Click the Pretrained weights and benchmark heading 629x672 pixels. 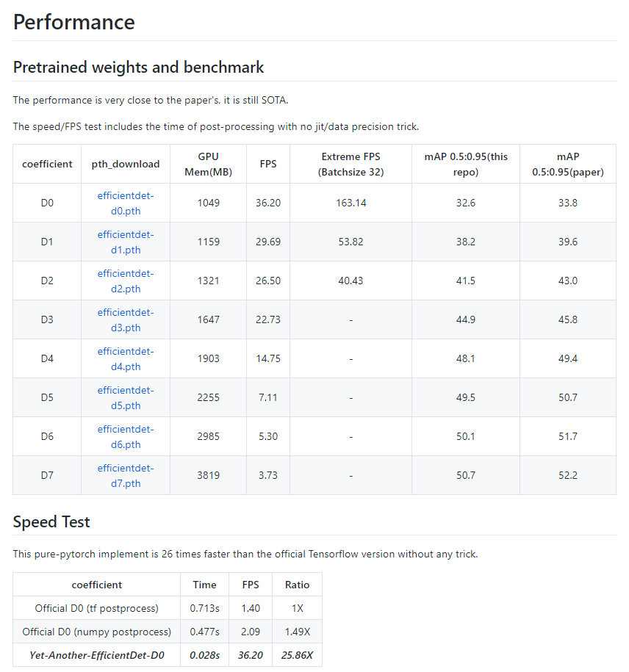pos(139,68)
